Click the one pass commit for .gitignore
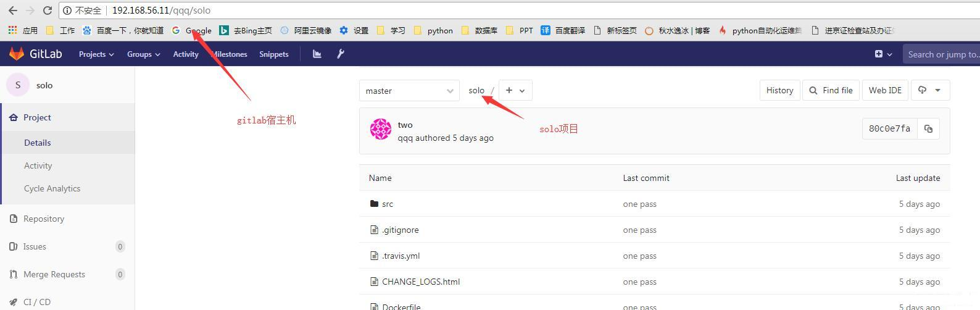Screen dimensions: 980x310 (639, 230)
